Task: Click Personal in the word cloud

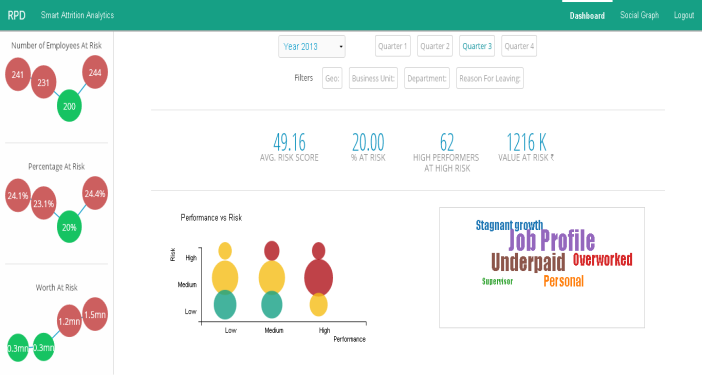Action: [564, 281]
